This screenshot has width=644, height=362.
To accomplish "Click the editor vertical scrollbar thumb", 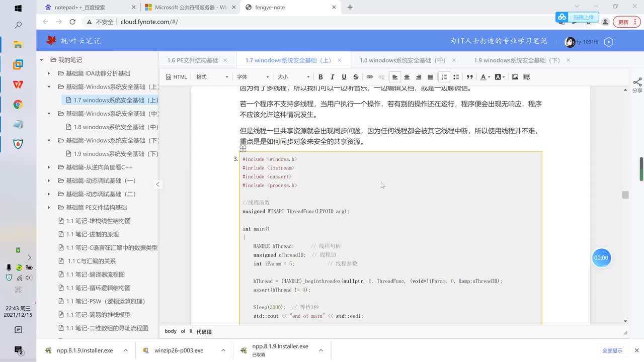I will (x=625, y=195).
